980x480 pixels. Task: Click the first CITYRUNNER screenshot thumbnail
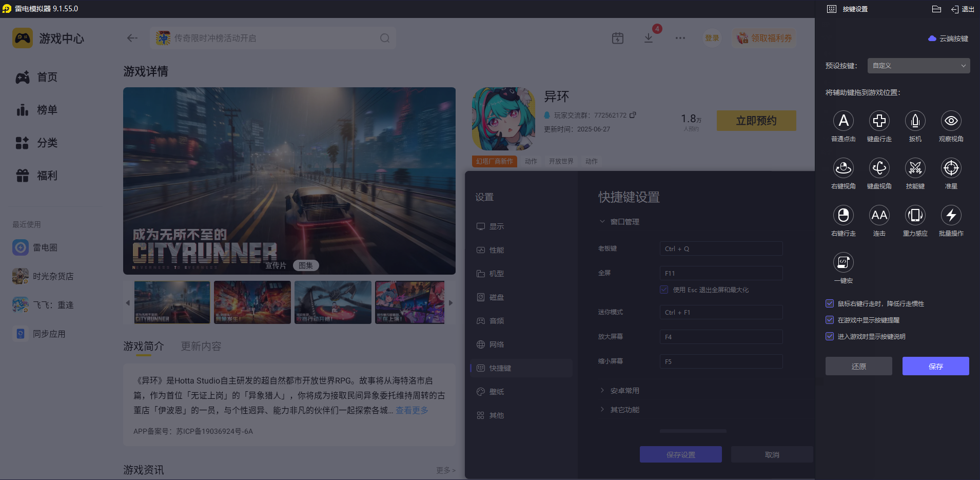(x=172, y=302)
